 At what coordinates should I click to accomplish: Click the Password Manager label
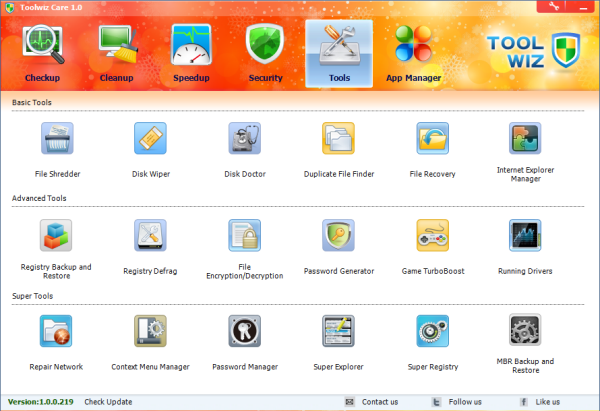click(245, 367)
